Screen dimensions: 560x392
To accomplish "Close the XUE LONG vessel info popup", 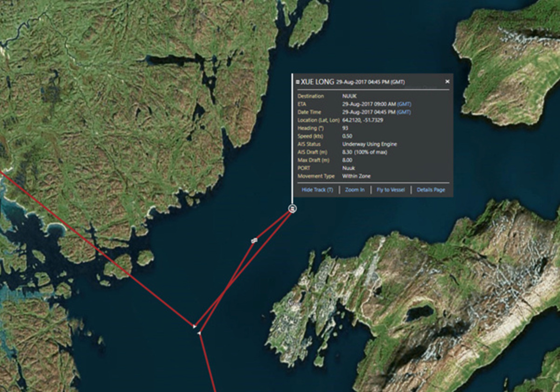I will coord(447,82).
